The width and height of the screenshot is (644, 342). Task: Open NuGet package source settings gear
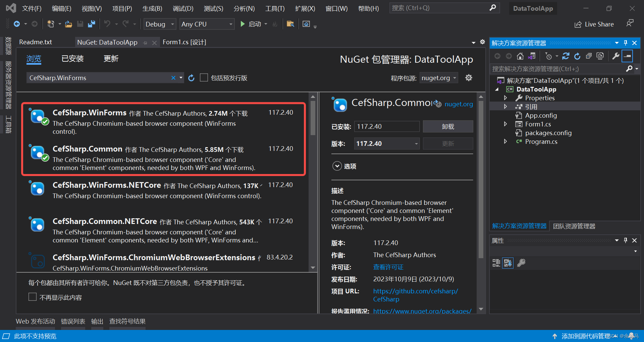pos(469,78)
